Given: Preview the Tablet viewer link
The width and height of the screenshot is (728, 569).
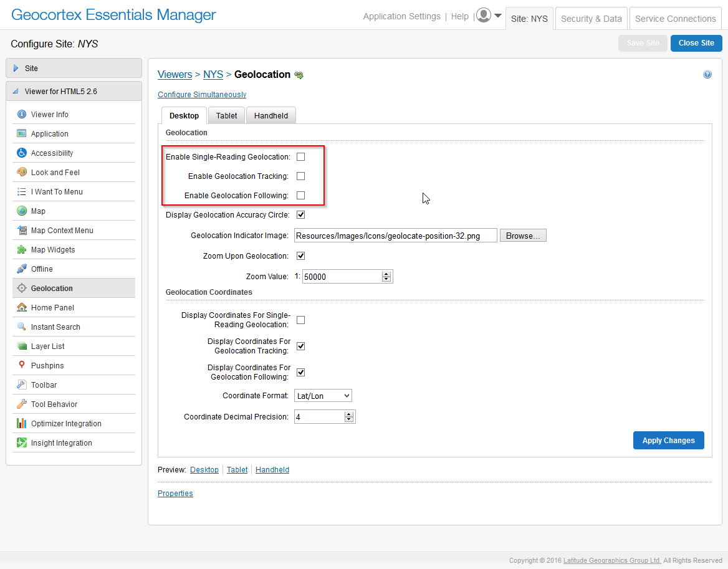Looking at the screenshot, I should pos(237,470).
